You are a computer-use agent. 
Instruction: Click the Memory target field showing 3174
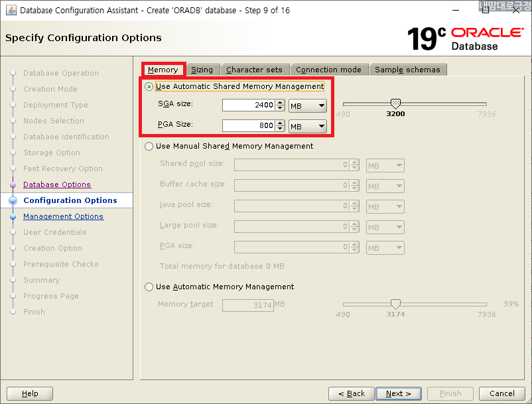[x=248, y=305]
